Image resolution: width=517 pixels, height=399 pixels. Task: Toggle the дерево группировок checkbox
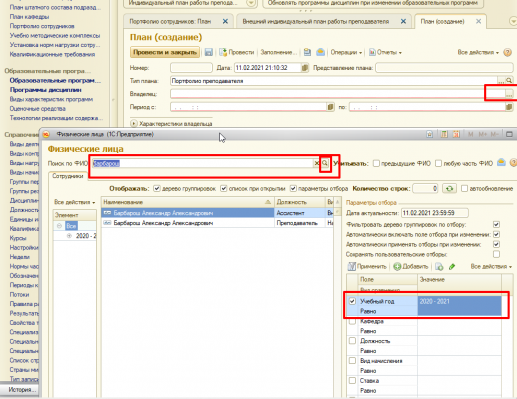(157, 189)
